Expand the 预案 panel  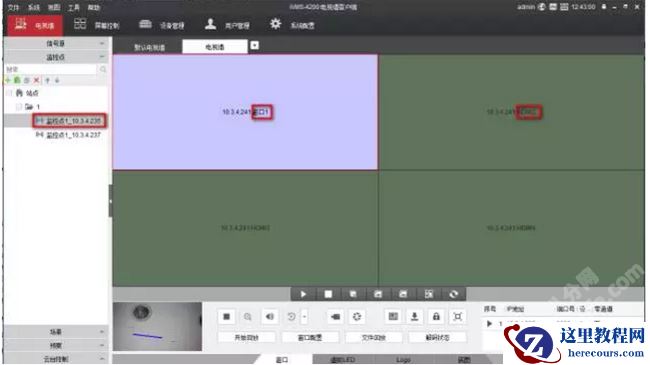(x=56, y=345)
